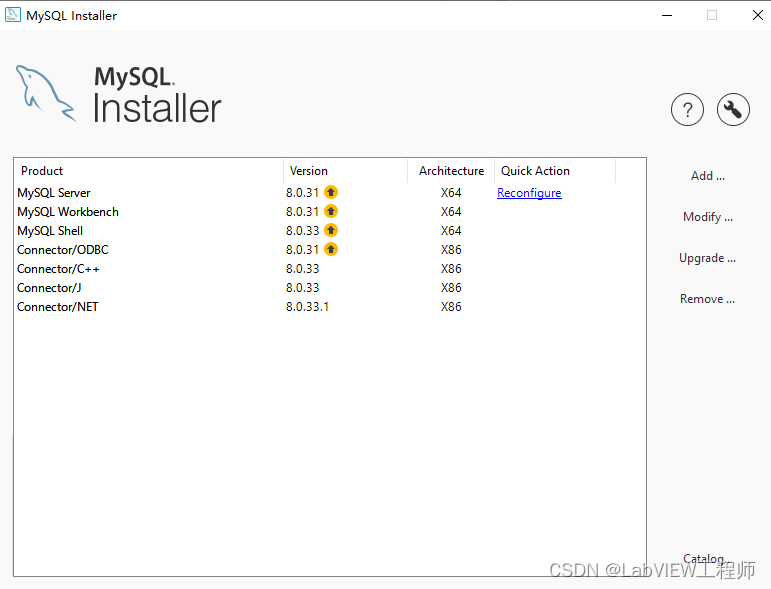Open the wrench settings icon
771x589 pixels.
[x=733, y=109]
